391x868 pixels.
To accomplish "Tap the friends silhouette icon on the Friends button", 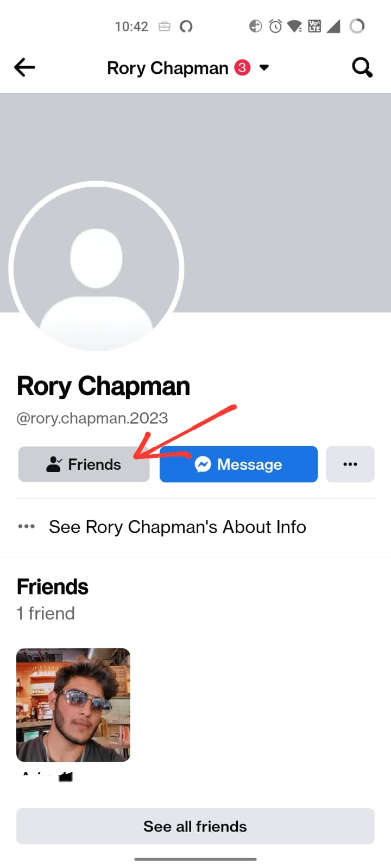I will point(54,464).
